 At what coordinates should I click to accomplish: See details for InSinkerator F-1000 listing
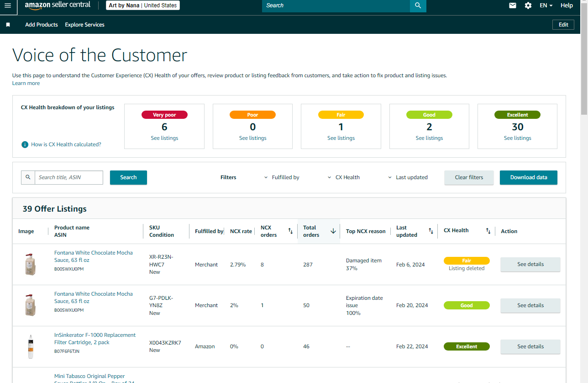(x=530, y=346)
